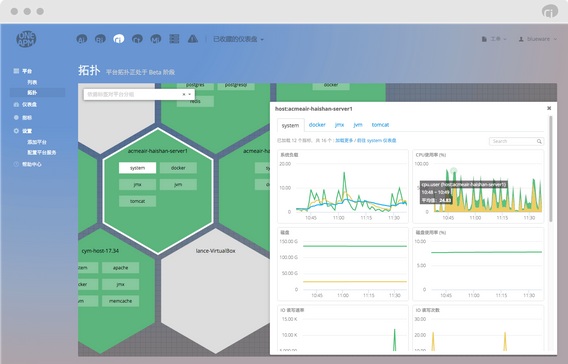
Task: Open the Ai product icon in top navigation
Action: coord(82,39)
